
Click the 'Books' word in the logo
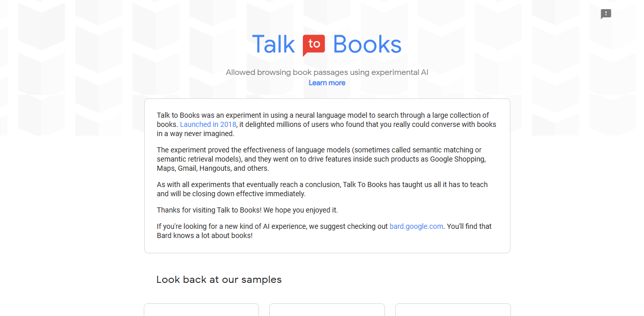(367, 44)
